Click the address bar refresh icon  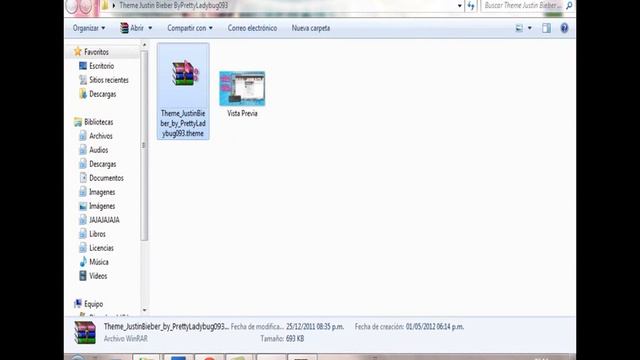(471, 6)
